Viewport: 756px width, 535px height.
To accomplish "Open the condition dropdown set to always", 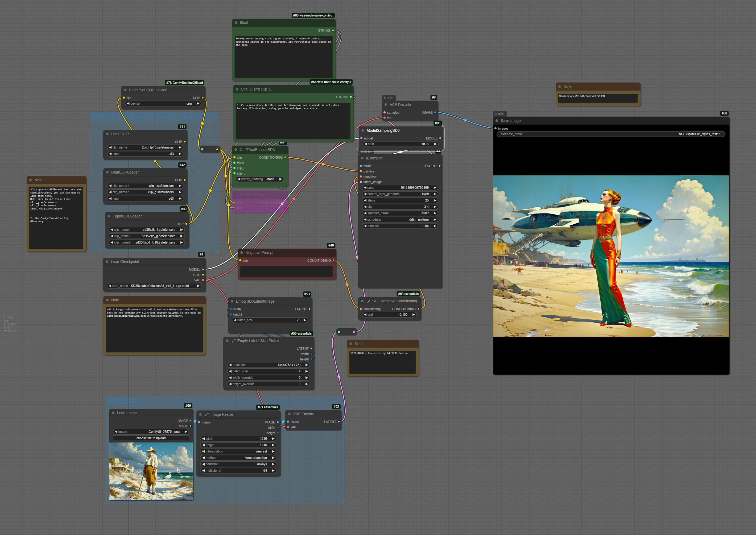I will (x=238, y=464).
